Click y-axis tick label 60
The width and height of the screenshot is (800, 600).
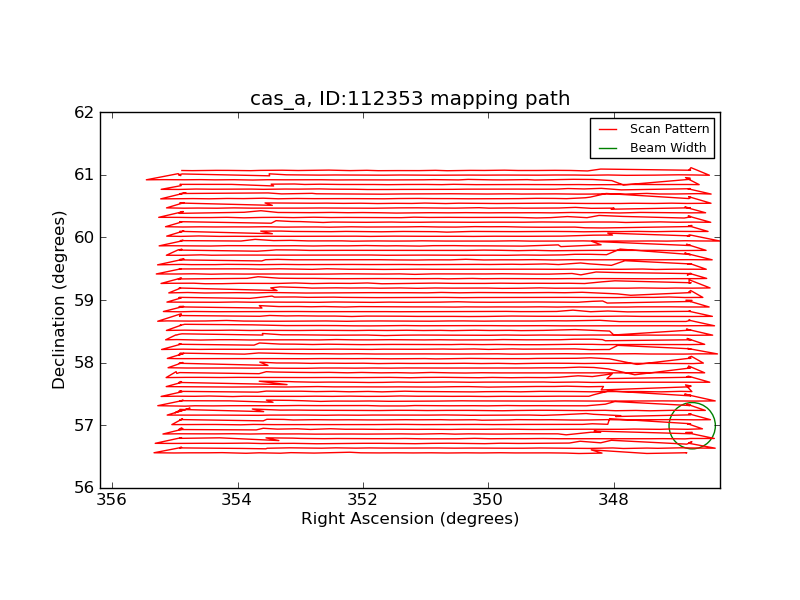tap(84, 238)
